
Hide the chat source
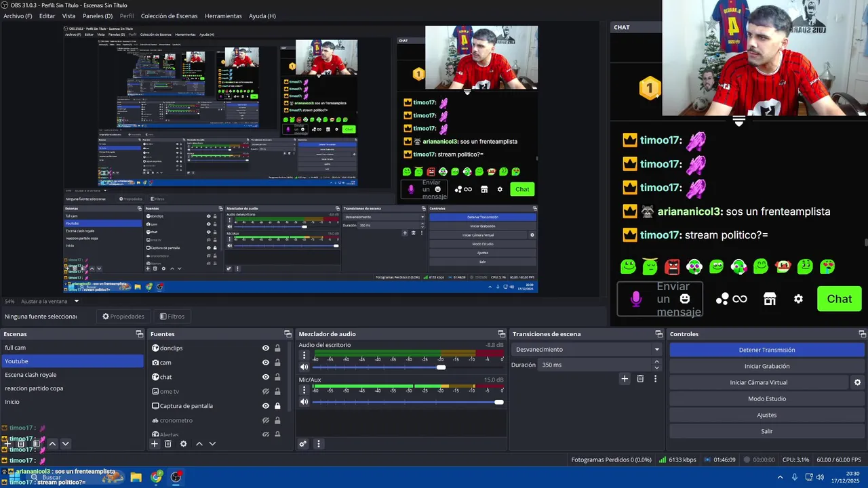point(266,377)
